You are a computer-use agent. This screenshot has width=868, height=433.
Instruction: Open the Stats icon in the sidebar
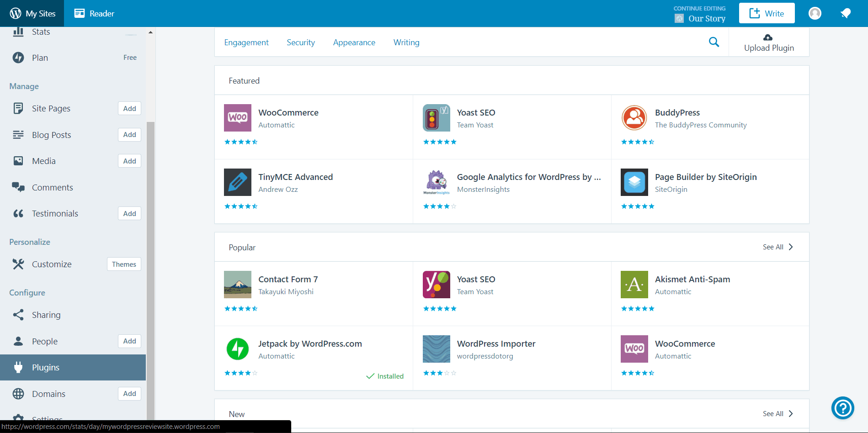pos(18,31)
